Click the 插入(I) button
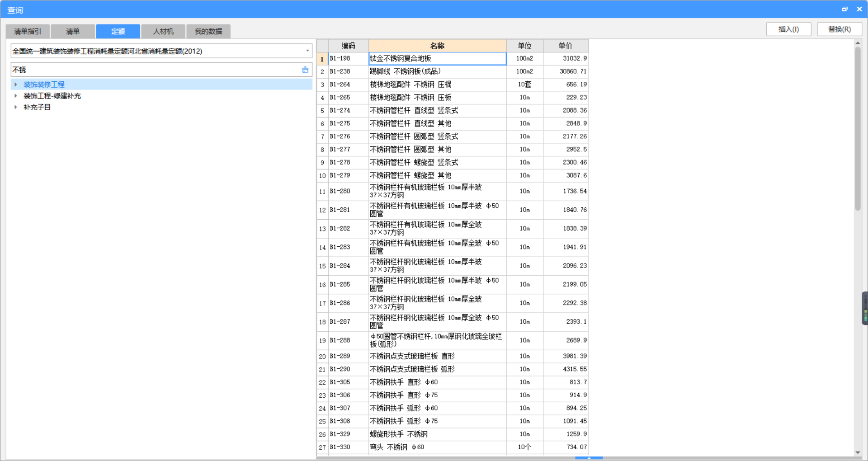Image resolution: width=868 pixels, height=461 pixels. click(789, 29)
